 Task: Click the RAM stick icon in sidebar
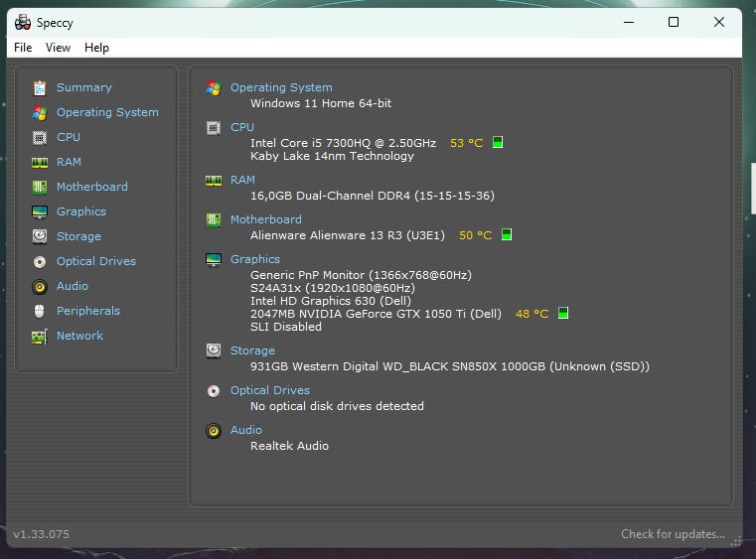point(40,163)
